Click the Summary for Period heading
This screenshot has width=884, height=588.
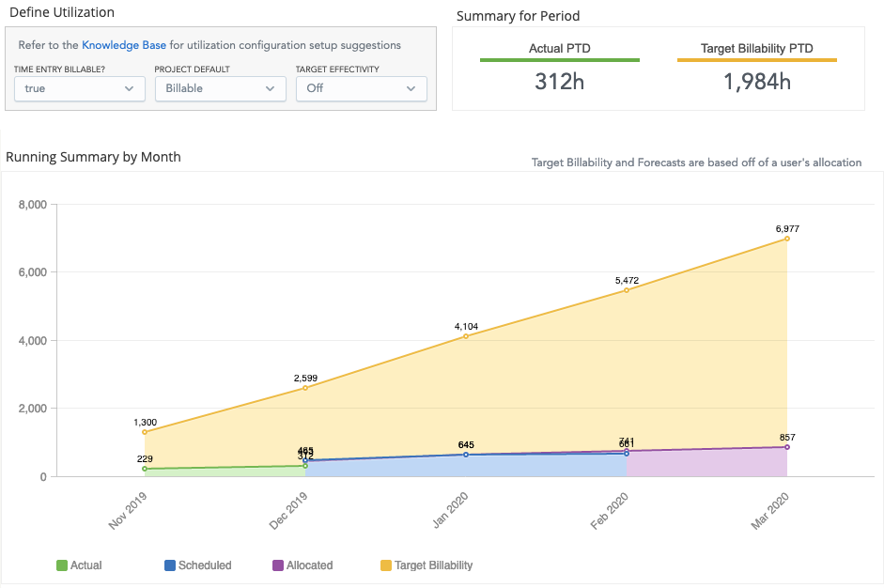[x=518, y=16]
